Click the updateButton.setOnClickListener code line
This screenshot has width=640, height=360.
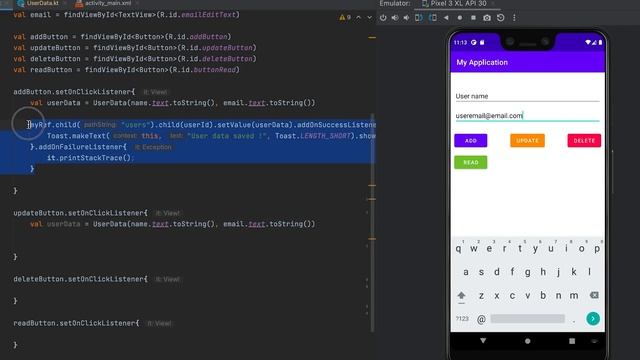pos(80,213)
